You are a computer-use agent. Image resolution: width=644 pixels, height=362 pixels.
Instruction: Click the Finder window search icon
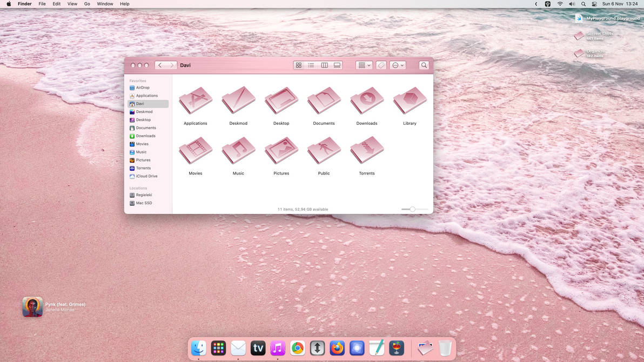click(424, 65)
